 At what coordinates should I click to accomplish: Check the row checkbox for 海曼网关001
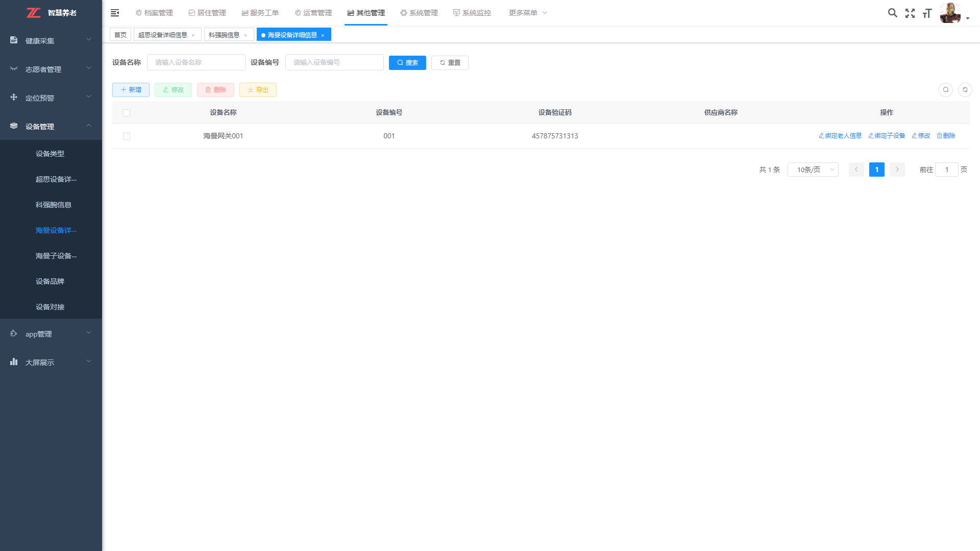pos(127,136)
